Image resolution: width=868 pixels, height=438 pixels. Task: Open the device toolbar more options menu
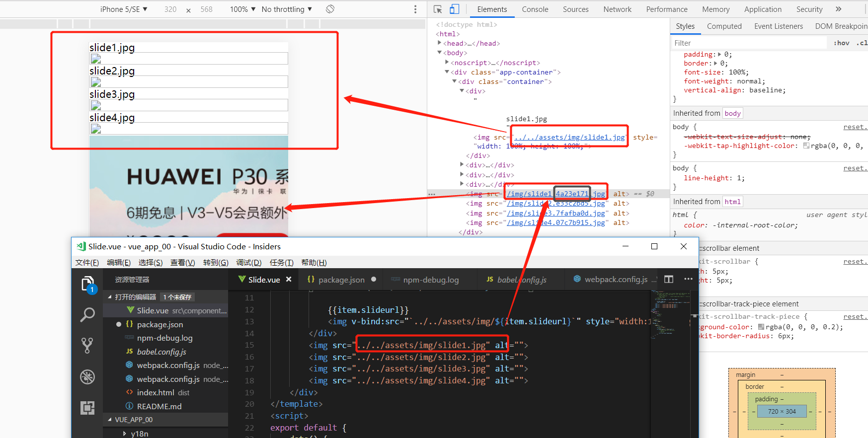[415, 9]
